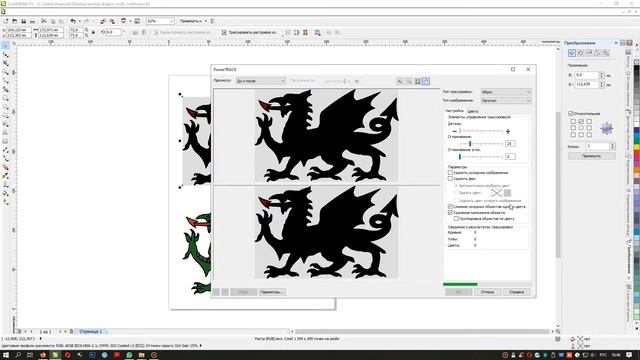Click the Open file toolbar icon
Screen dimensions: 640x360
pyautogui.click(x=15, y=21)
